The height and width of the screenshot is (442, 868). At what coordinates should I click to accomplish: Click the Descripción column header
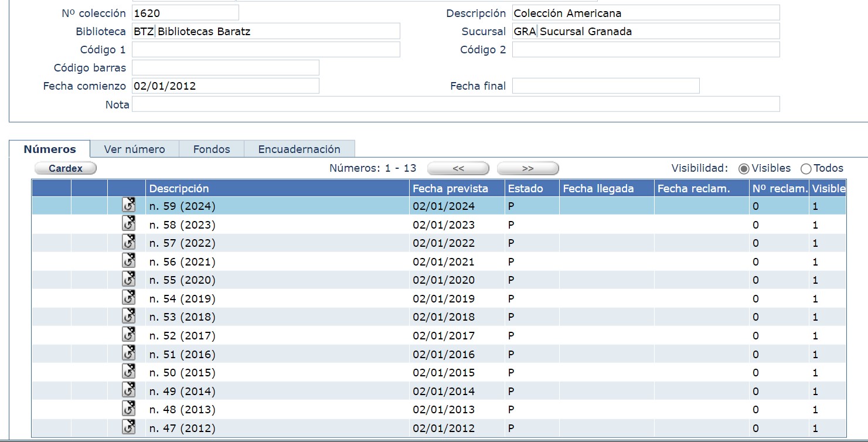[x=277, y=188]
